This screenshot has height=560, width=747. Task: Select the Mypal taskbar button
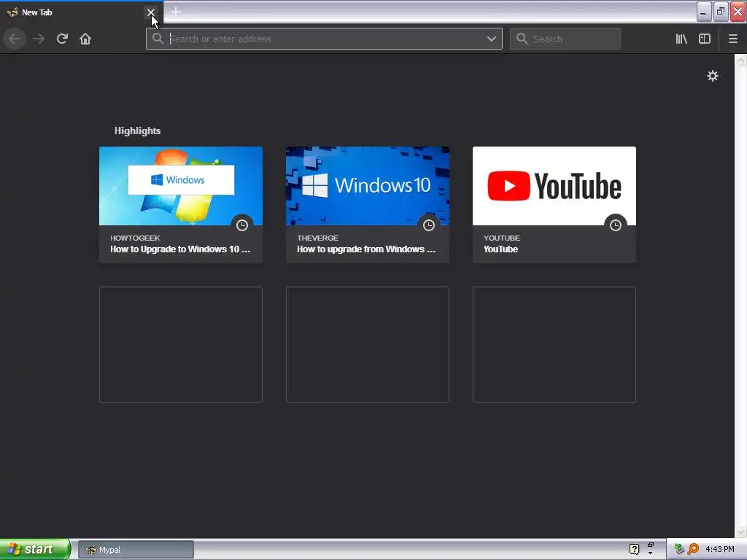coord(136,550)
